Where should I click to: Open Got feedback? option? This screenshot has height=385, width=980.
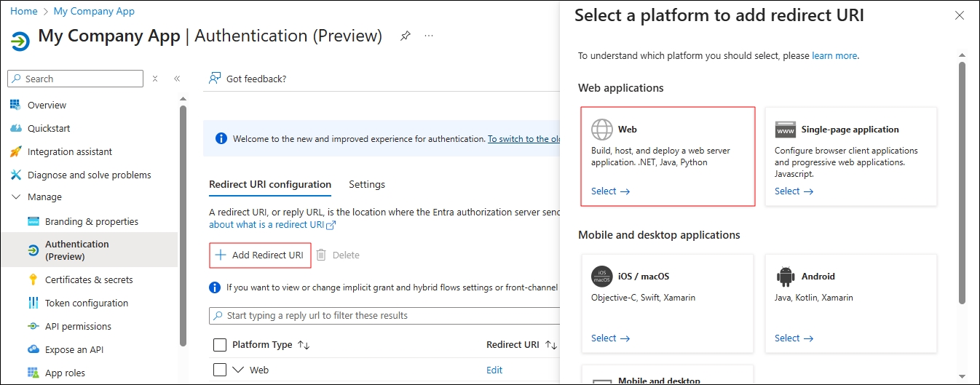pyautogui.click(x=248, y=79)
